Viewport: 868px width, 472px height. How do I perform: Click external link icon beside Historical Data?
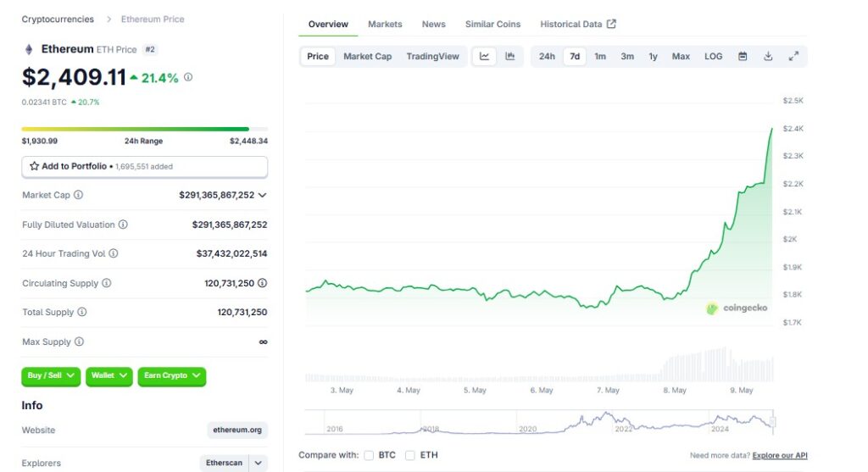click(611, 24)
